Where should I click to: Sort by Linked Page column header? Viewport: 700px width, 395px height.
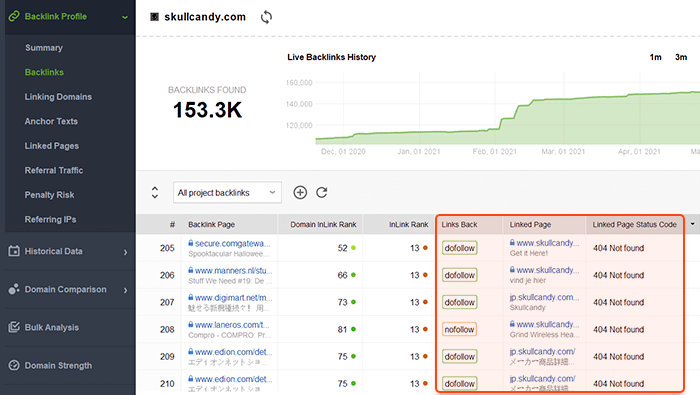click(x=530, y=225)
